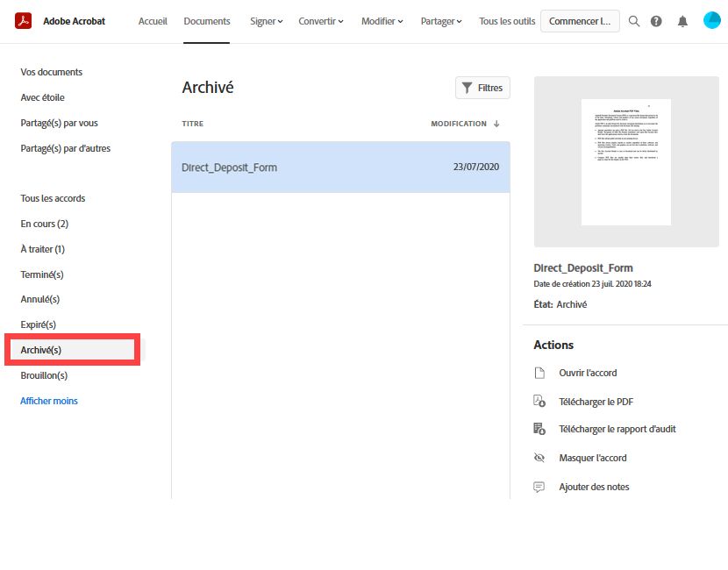The image size is (728, 570).
Task: Sort by the TITRE column header
Action: (193, 124)
